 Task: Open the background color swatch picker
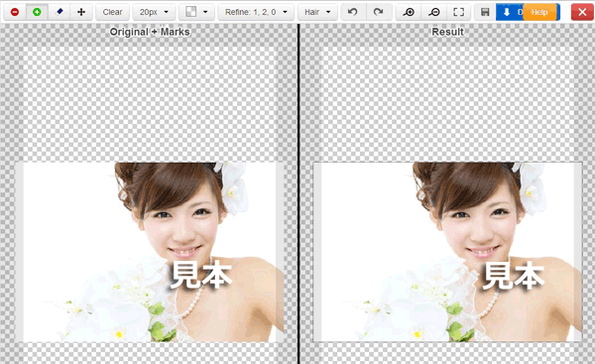[196, 12]
